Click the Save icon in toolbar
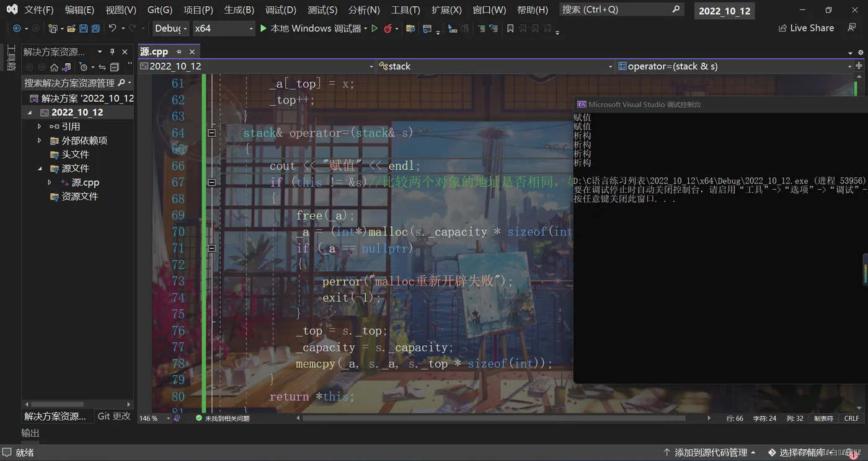This screenshot has width=868, height=461. (84, 29)
